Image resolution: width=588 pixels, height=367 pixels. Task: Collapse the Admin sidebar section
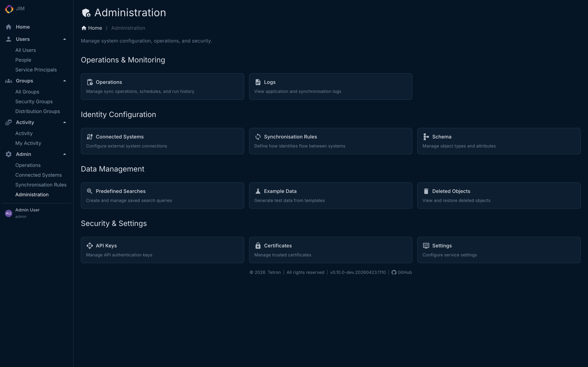64,154
